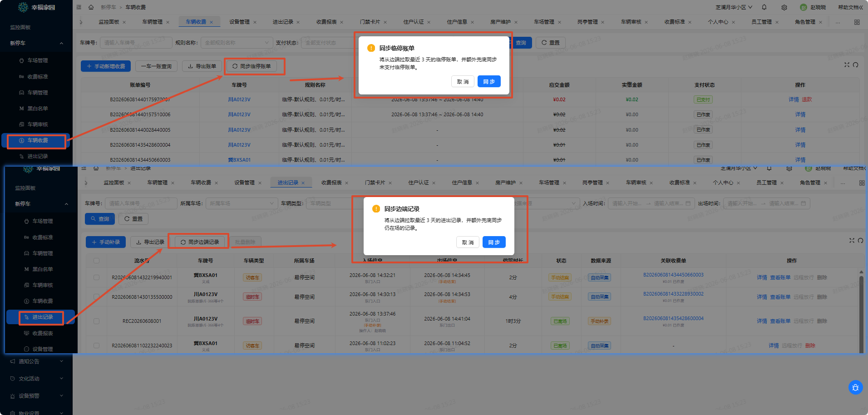Show more tabs via ... on 车辆收费 page
This screenshot has width=868, height=415.
(838, 22)
